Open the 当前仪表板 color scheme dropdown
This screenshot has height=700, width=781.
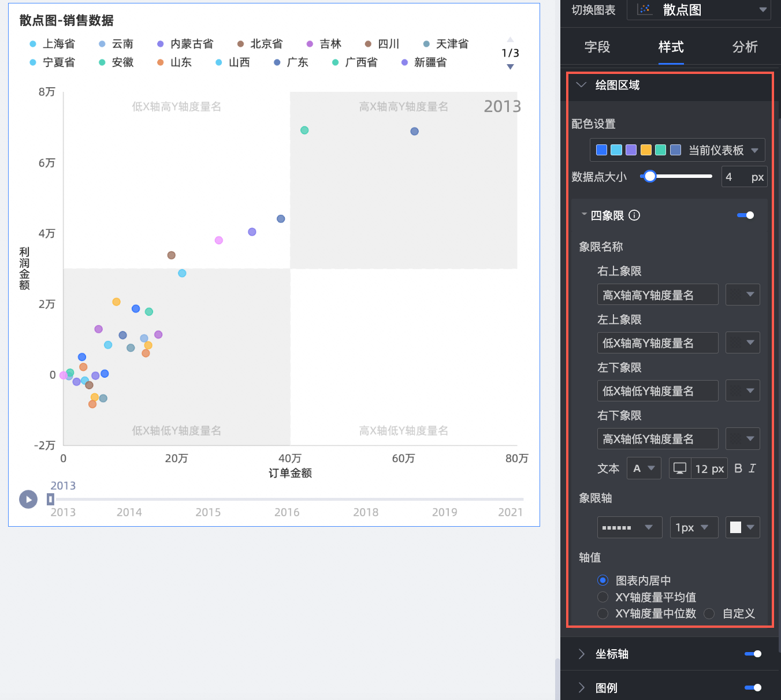point(677,150)
